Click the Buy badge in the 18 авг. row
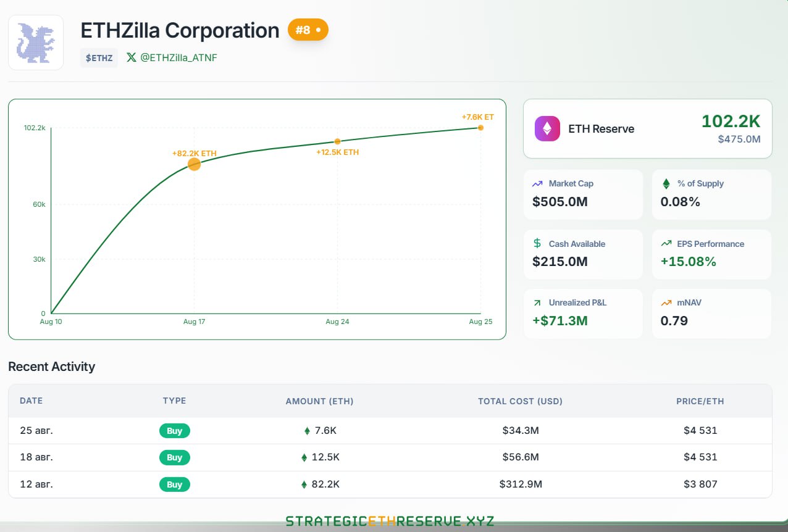 [175, 457]
